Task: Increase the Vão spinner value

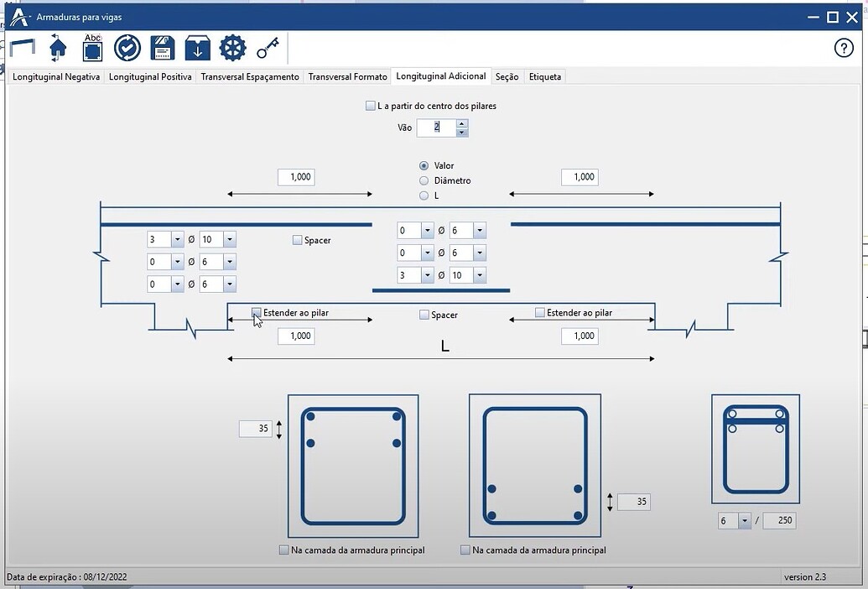Action: [x=462, y=123]
